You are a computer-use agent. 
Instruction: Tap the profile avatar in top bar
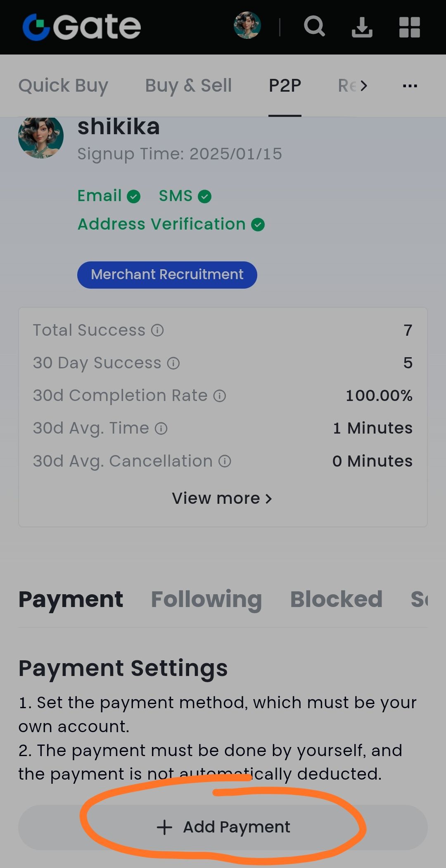pos(247,26)
